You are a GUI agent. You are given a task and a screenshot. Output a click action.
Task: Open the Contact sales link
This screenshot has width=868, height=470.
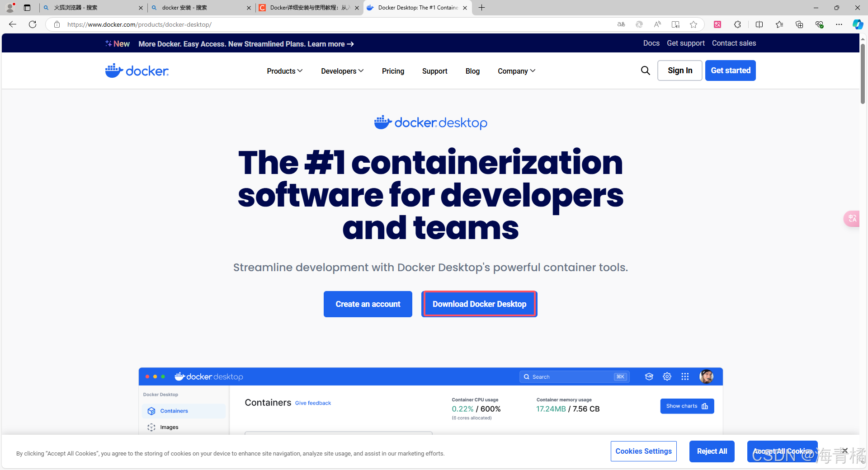pyautogui.click(x=734, y=43)
